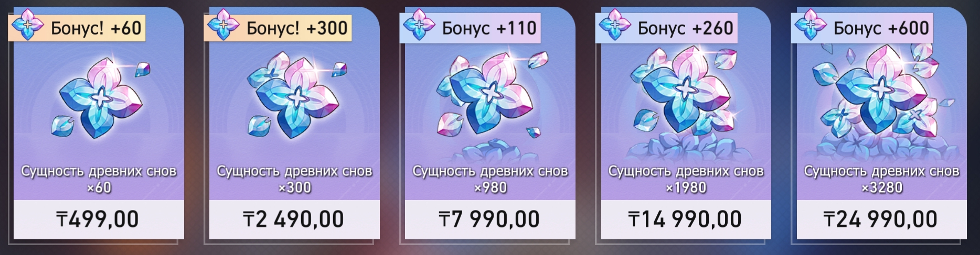Buy the pack priced ₸499,00

(x=99, y=219)
